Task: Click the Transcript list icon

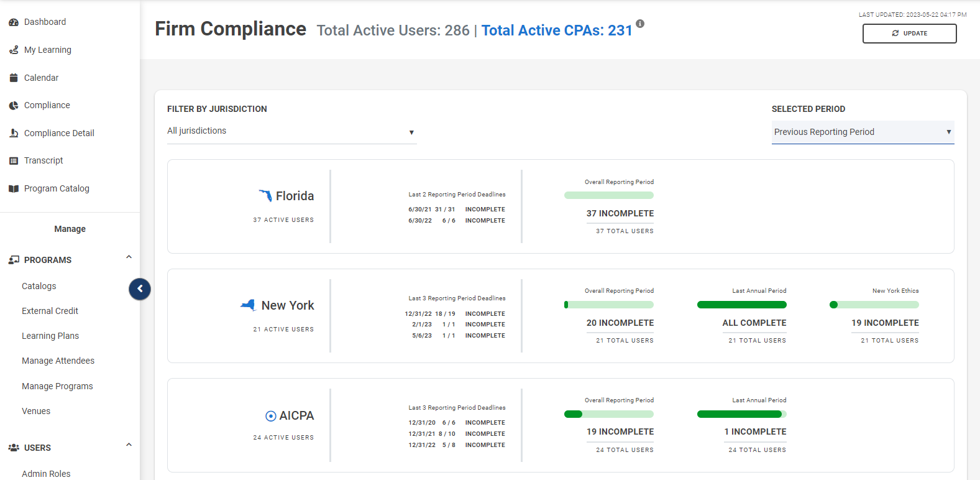Action: coord(14,161)
